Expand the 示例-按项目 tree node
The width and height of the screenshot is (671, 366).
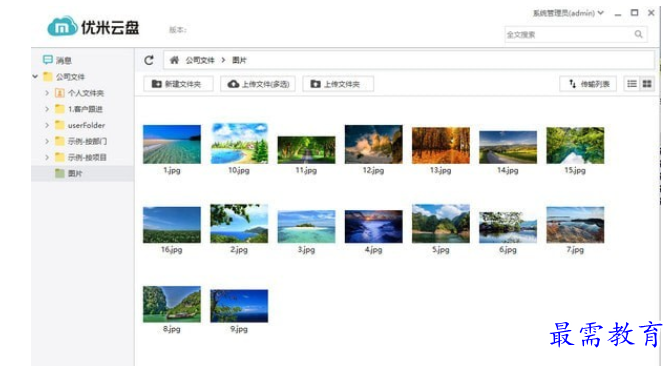[x=47, y=157]
